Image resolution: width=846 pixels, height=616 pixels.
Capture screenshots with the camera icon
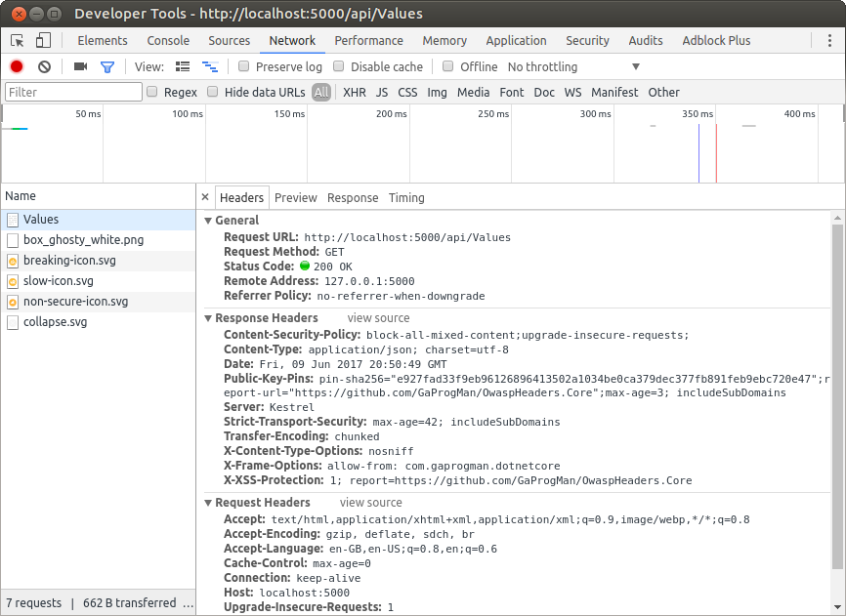pyautogui.click(x=80, y=66)
